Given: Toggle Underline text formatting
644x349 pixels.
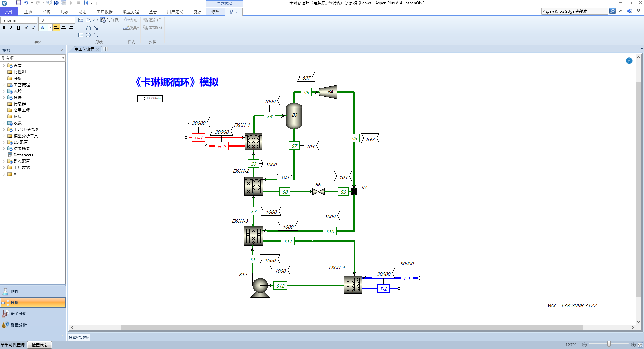Looking at the screenshot, I should (x=18, y=28).
